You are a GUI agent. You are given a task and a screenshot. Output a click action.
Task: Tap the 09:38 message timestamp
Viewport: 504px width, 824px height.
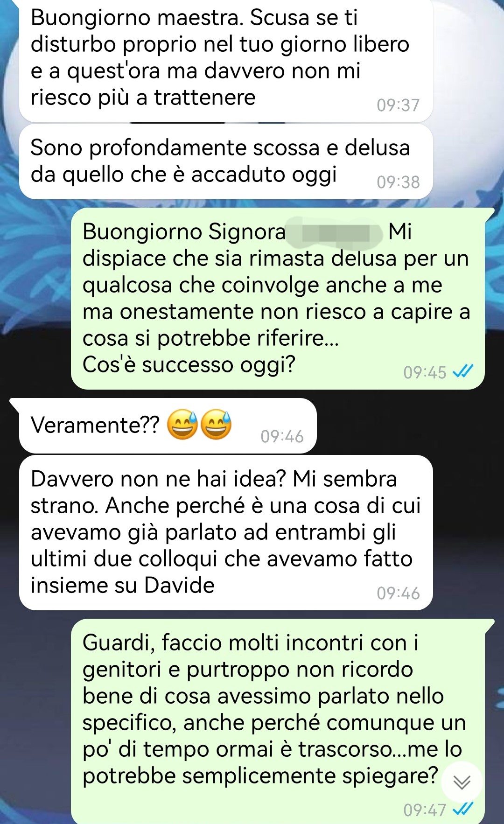(x=398, y=182)
